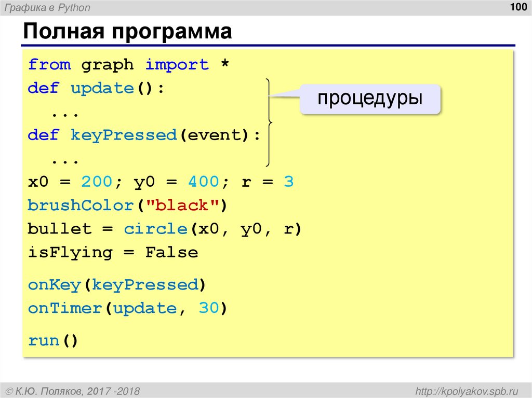Click the kpolyakov.spb.ru link in footer
Image resolution: width=532 pixels, height=398 pixels.
coord(467,391)
